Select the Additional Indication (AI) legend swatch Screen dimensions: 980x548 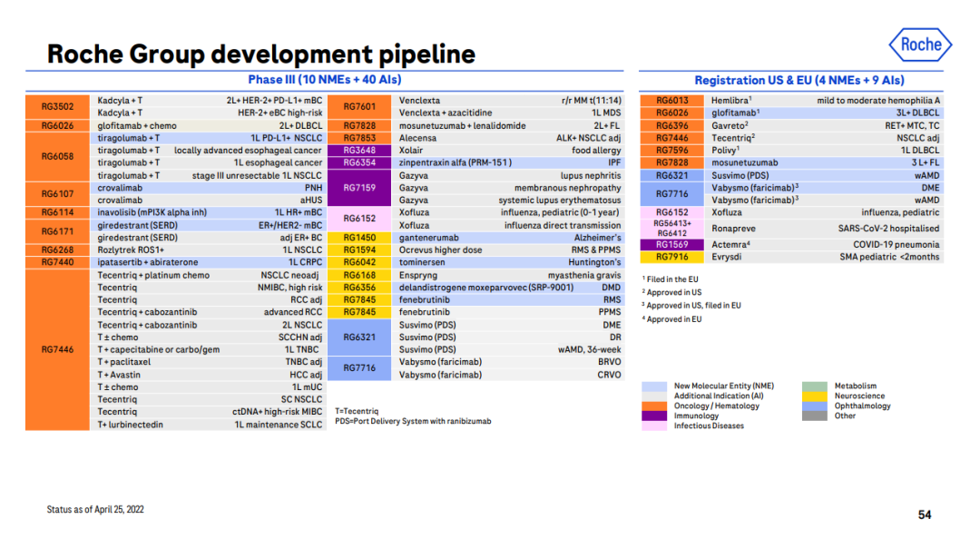[x=653, y=396]
